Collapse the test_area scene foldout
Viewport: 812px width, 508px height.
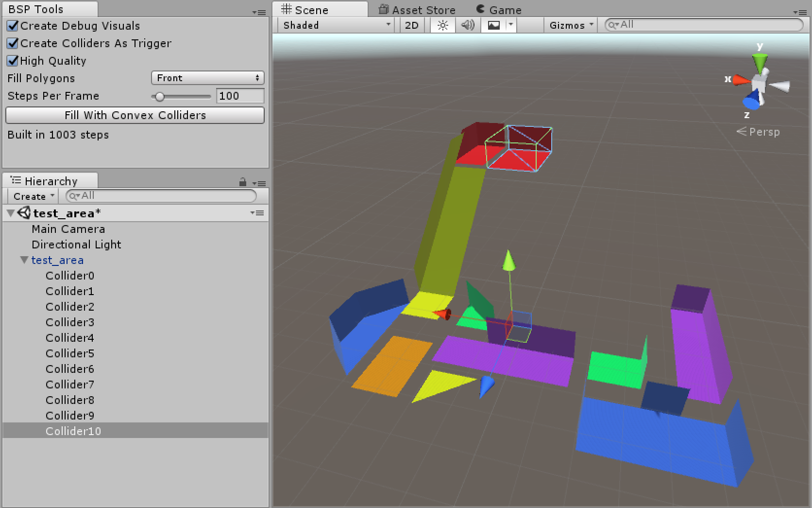click(x=11, y=213)
